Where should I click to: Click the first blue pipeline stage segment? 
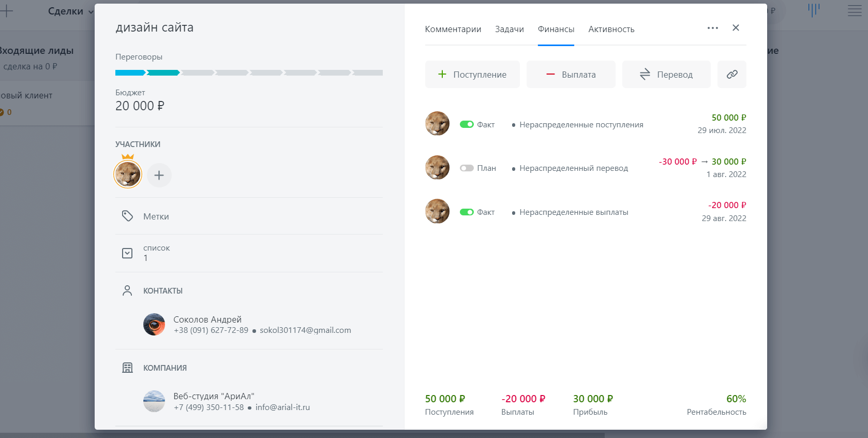131,73
